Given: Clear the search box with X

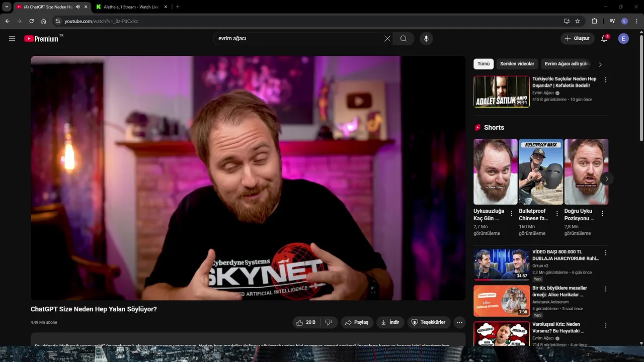Looking at the screenshot, I should coord(387,38).
